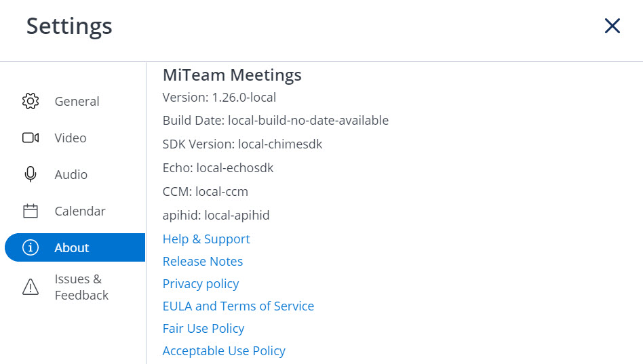The width and height of the screenshot is (643, 364).
Task: Click the About info circle icon
Action: click(x=31, y=247)
